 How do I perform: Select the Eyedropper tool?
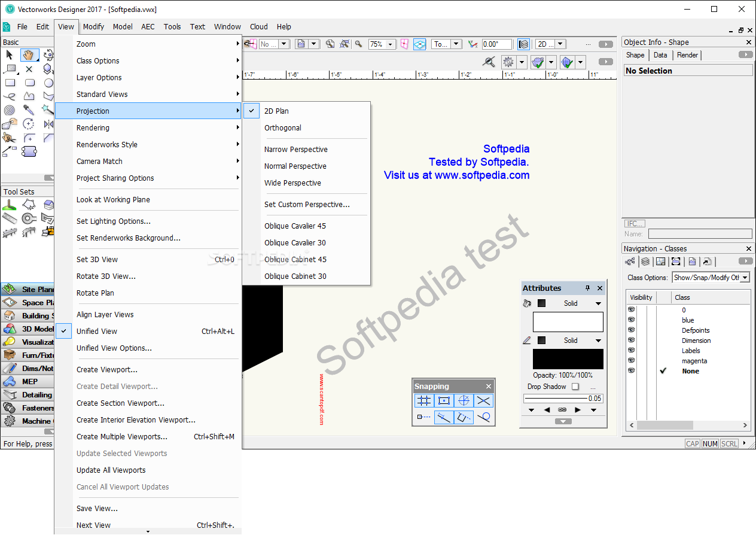[29, 110]
